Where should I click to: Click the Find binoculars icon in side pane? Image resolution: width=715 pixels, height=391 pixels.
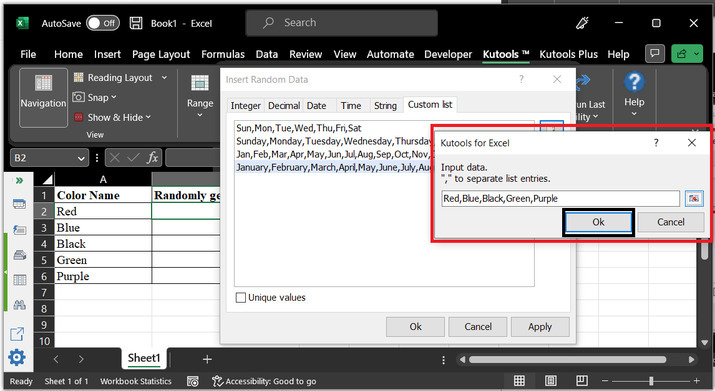point(19,305)
